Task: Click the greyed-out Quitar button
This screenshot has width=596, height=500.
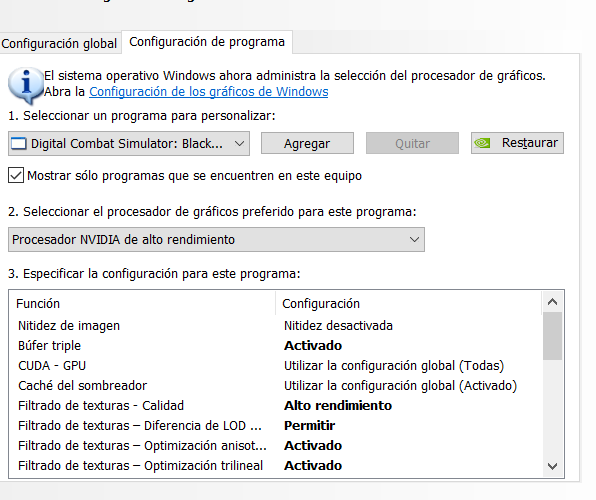Action: (412, 143)
